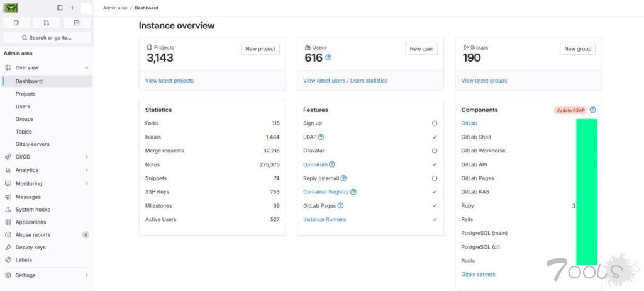This screenshot has height=291, width=644.
Task: Open Users statistics link
Action: [x=369, y=81]
